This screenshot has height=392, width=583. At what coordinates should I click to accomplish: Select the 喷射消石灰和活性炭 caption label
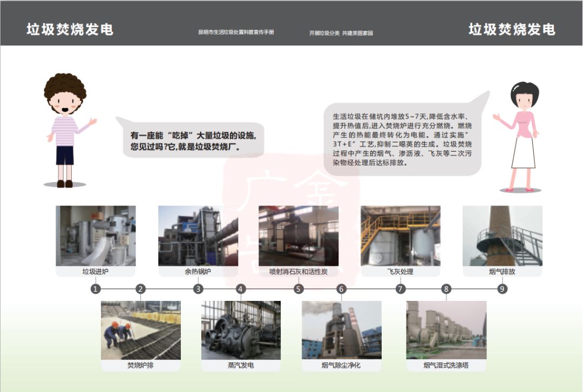coord(299,272)
